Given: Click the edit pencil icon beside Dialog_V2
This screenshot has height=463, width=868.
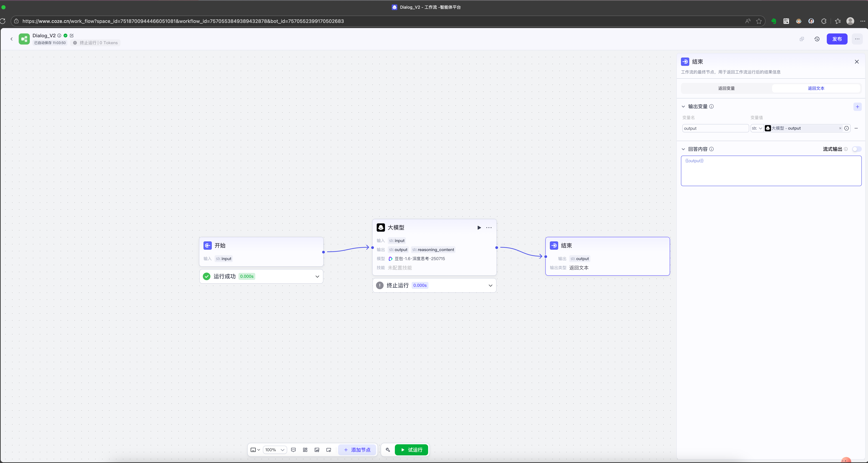Looking at the screenshot, I should coord(71,36).
